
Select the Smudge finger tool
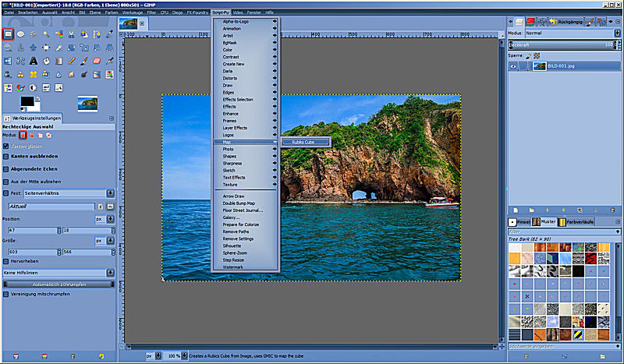pyautogui.click(x=72, y=74)
